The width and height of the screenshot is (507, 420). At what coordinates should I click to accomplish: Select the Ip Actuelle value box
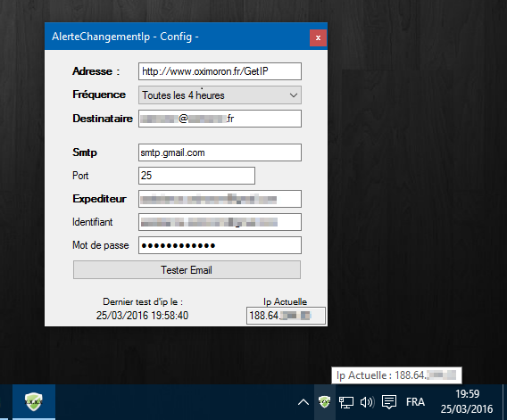(x=286, y=316)
